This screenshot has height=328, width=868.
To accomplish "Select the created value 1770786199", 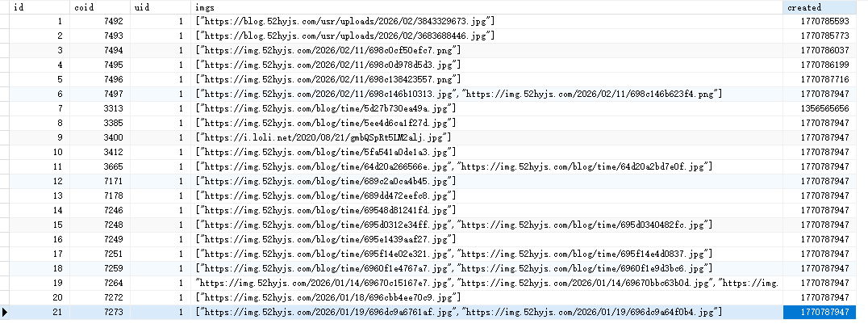I will click(824, 65).
